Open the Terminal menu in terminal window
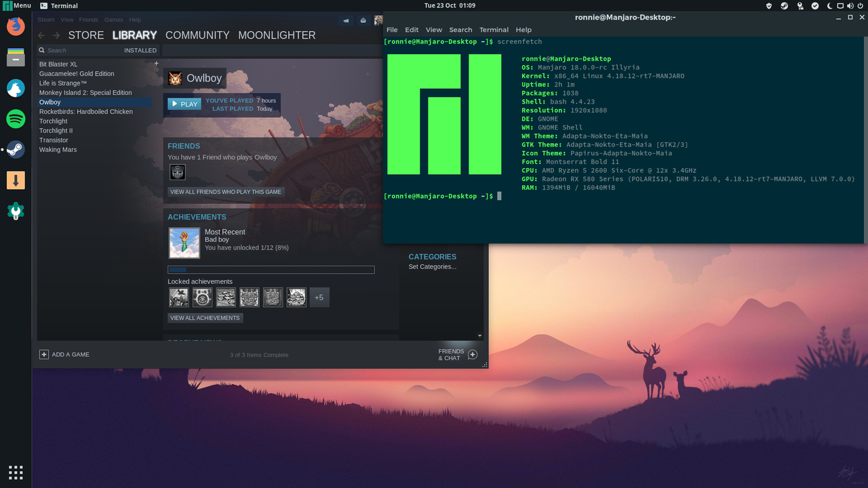Viewport: 868px width, 488px height. pos(494,30)
